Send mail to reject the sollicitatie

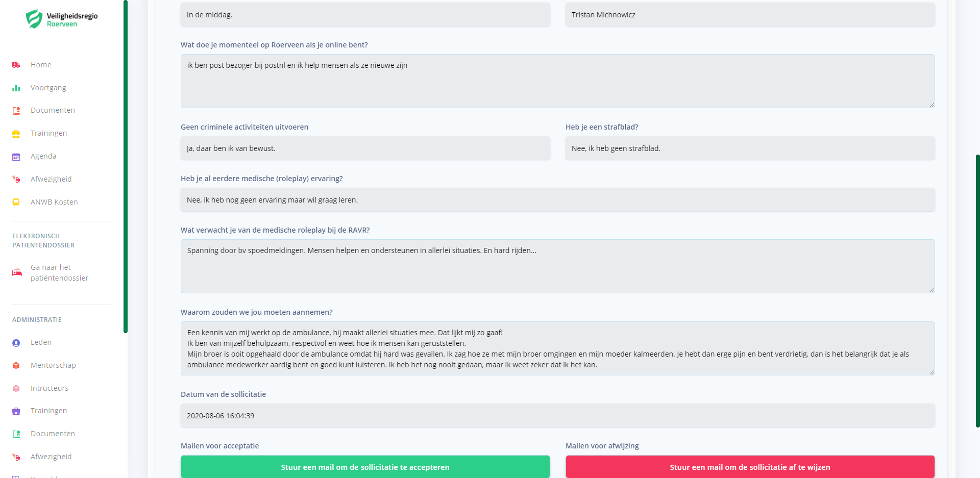(750, 467)
